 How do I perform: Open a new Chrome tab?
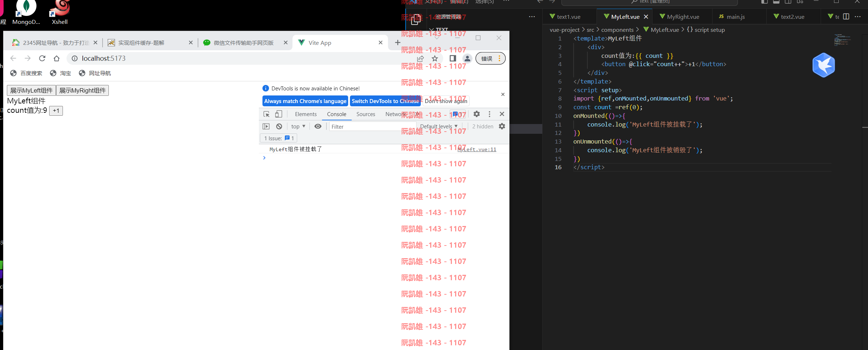[398, 43]
